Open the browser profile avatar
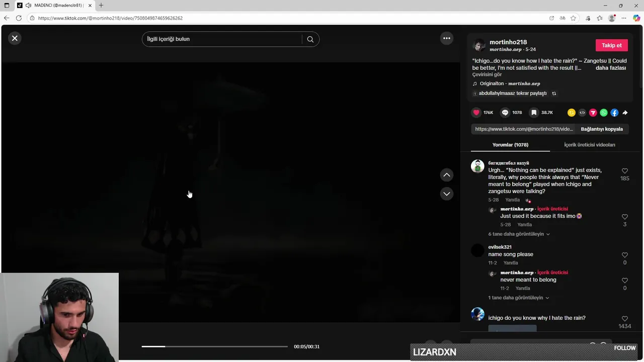The width and height of the screenshot is (644, 362). click(612, 18)
